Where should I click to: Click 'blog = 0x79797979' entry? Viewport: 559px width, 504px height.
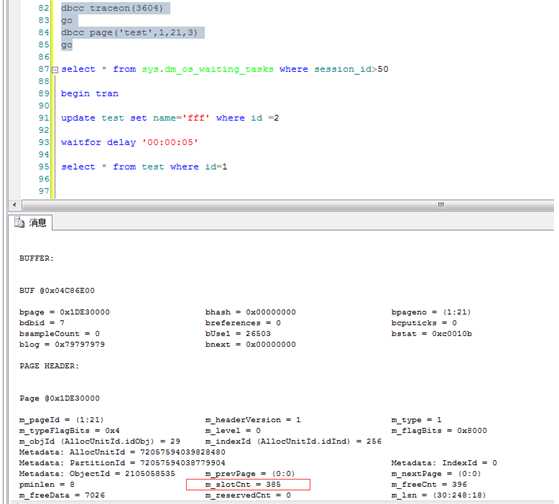[62, 345]
